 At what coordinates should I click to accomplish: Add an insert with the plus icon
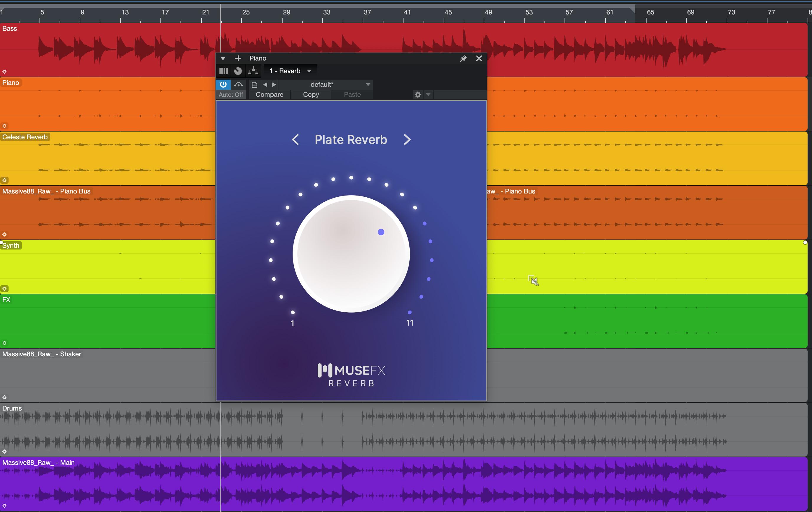(x=238, y=58)
